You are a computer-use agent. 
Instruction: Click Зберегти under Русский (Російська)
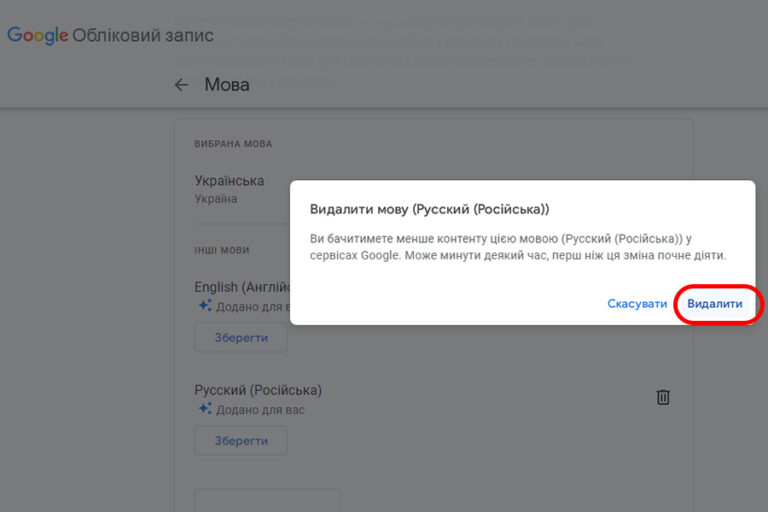point(241,440)
